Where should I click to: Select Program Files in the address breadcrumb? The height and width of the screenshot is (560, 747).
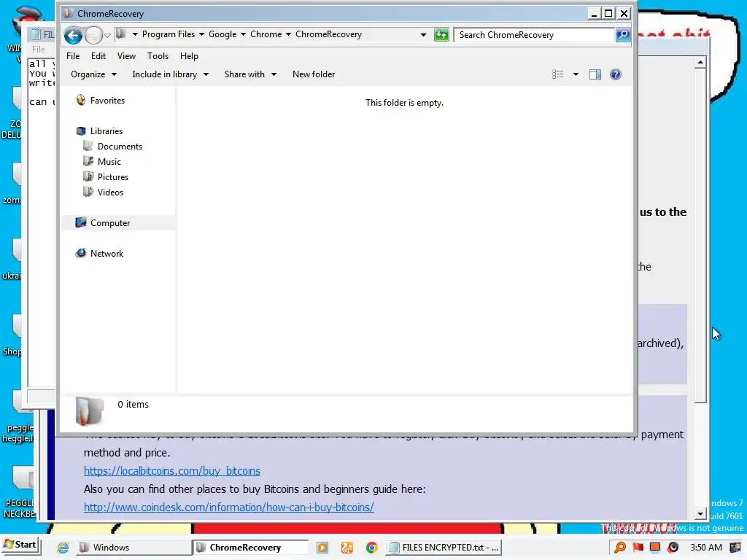169,34
